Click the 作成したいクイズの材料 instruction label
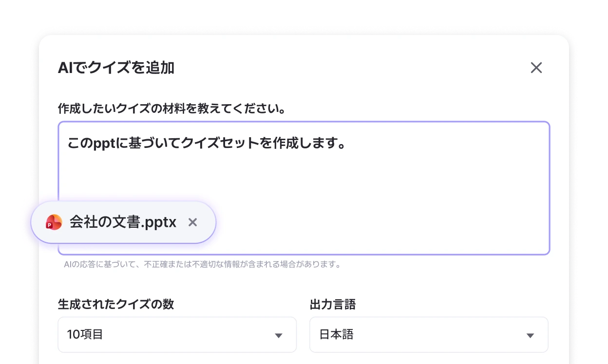The width and height of the screenshot is (608, 364). 172,109
